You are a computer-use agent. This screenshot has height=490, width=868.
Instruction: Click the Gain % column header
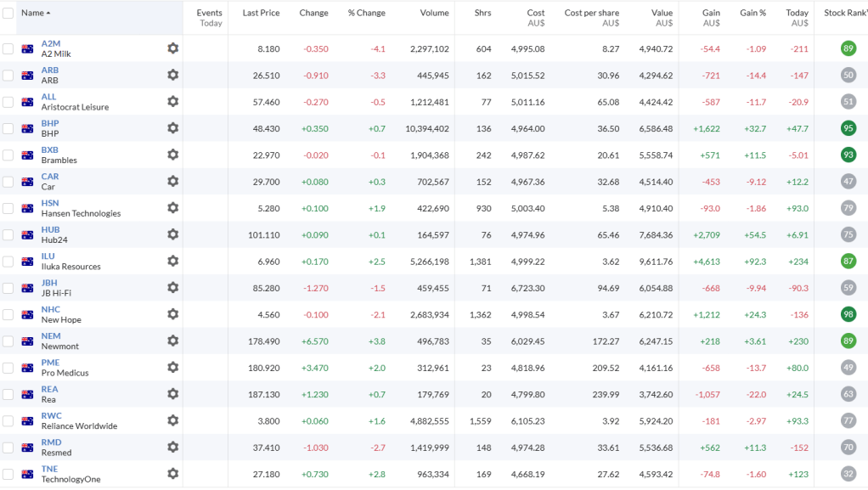pyautogui.click(x=752, y=13)
